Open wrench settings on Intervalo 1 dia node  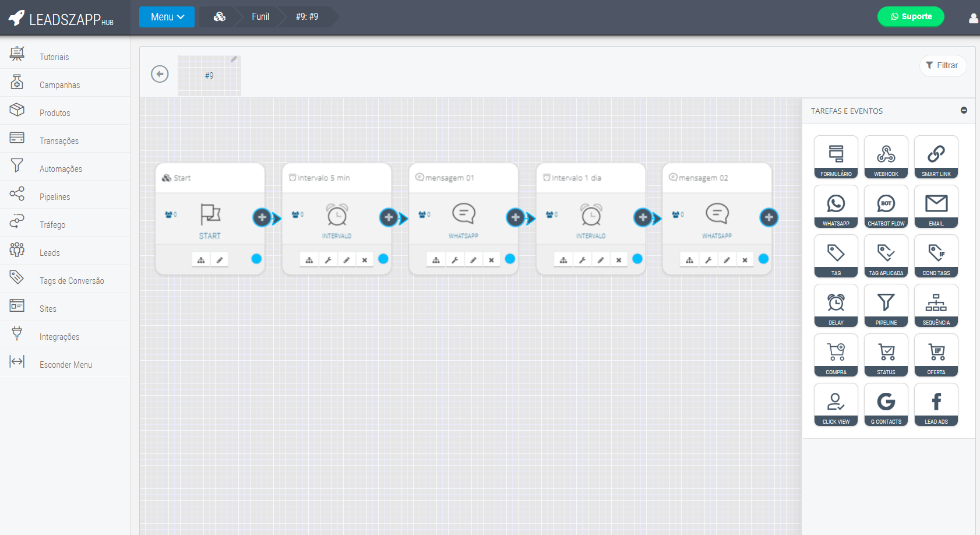[x=582, y=260]
